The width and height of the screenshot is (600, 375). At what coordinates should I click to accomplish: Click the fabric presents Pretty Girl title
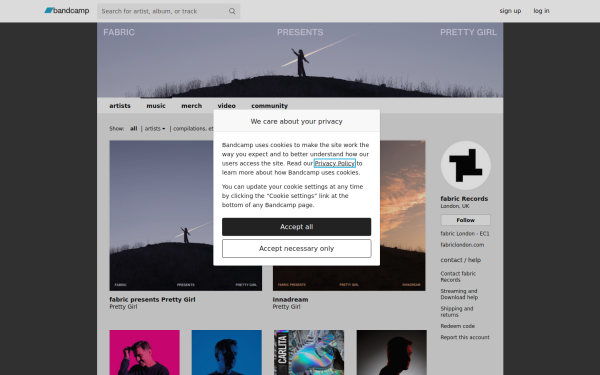tap(152, 300)
